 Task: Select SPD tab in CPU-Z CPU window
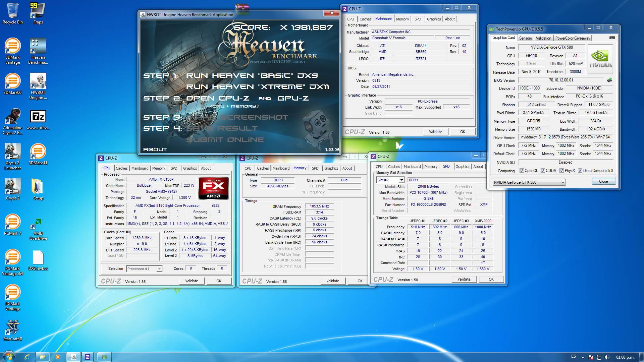pyautogui.click(x=174, y=168)
